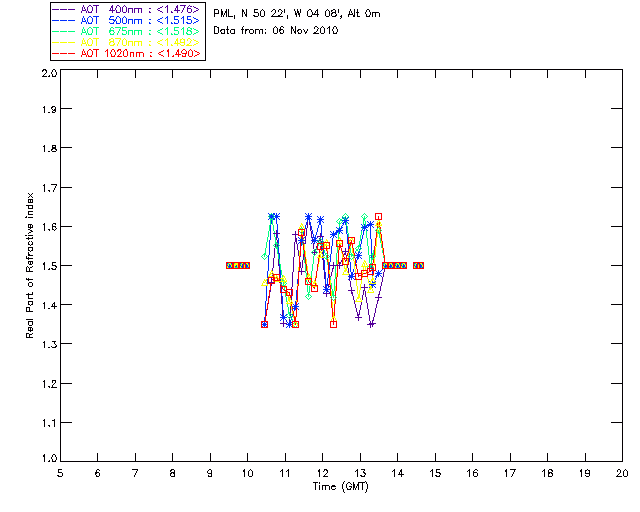The image size is (640, 512).
Task: Click the 1.2 y-axis tick label
Action: (49, 384)
